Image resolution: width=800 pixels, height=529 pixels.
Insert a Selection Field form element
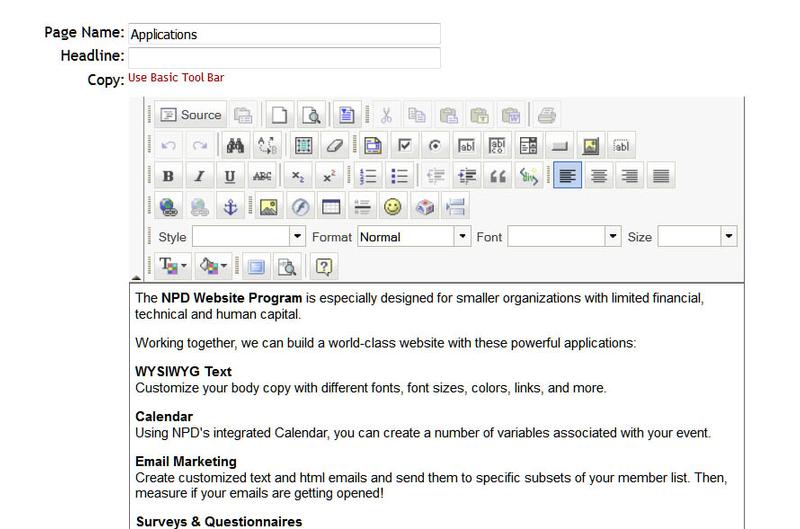[529, 146]
